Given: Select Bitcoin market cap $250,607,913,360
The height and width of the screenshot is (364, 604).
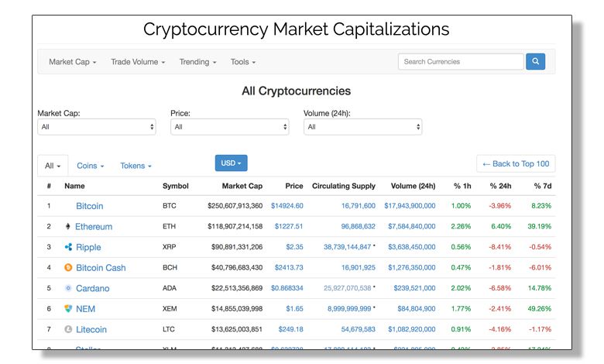Looking at the screenshot, I should pyautogui.click(x=235, y=206).
